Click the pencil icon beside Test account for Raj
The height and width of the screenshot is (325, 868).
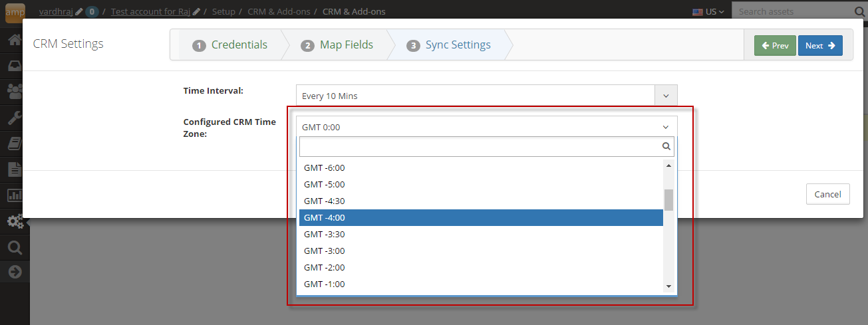pyautogui.click(x=196, y=12)
